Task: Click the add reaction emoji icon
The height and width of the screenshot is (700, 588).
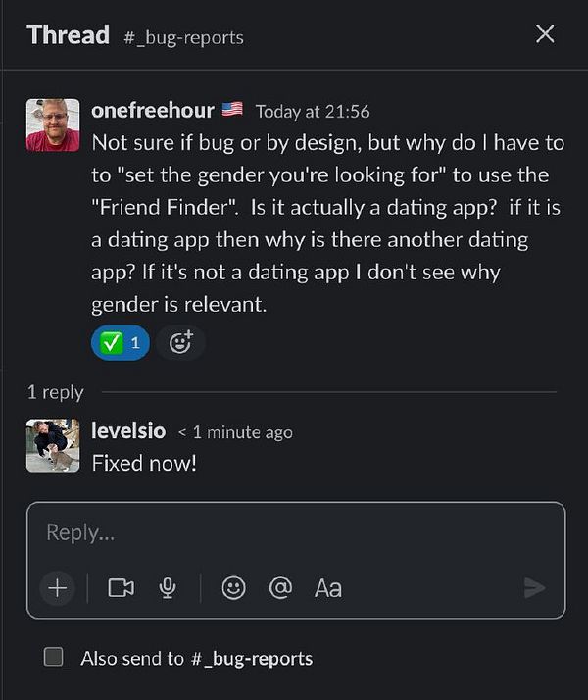Action: [x=181, y=343]
